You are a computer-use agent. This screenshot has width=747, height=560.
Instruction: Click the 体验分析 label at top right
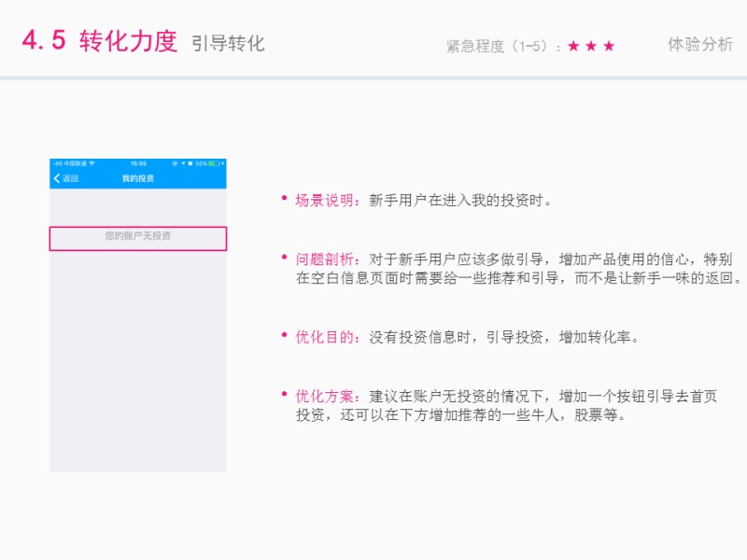coord(700,44)
